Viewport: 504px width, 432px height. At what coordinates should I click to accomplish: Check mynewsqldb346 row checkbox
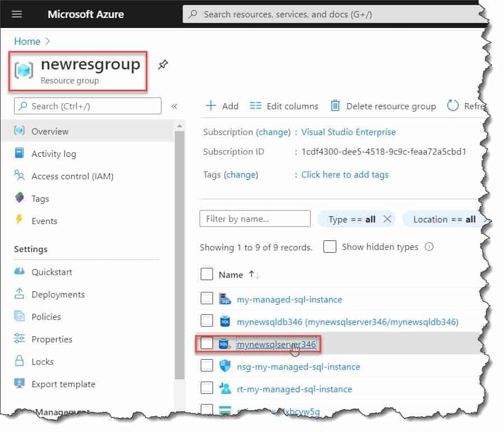click(x=207, y=320)
